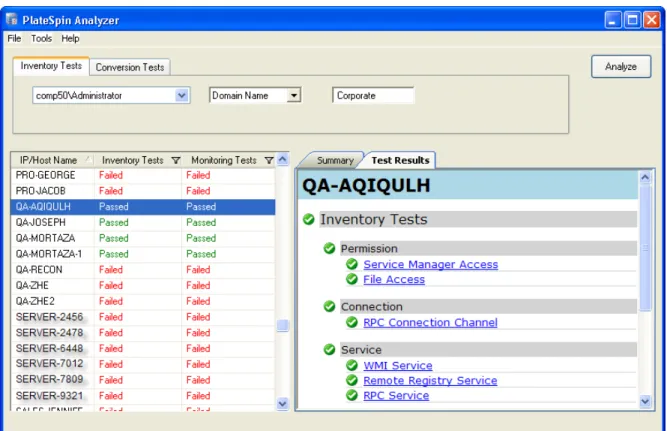The height and width of the screenshot is (431, 667).
Task: Click the Test Results scrollbar up arrow
Action: (645, 177)
